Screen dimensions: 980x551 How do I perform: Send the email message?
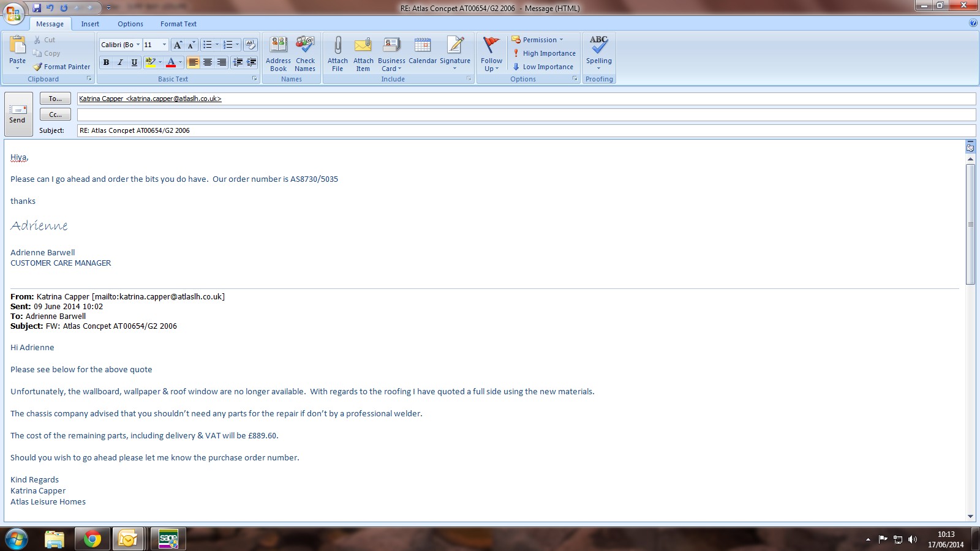18,114
